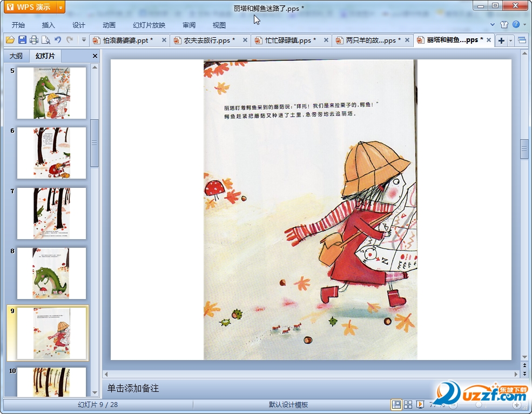This screenshot has width=532, height=414.
Task: Expand the new-tab dropdown arrow beside the plus
Action: coord(510,40)
